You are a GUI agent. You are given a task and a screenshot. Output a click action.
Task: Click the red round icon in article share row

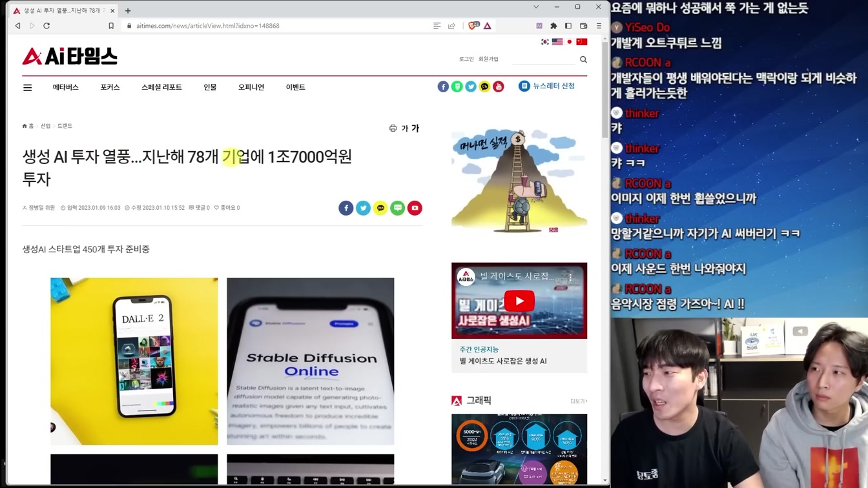[x=415, y=208]
